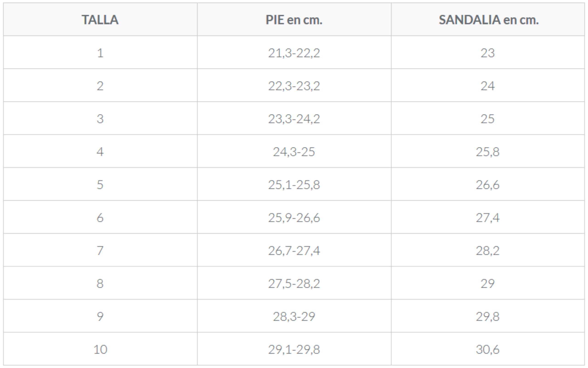Select the foot range 21,3-22,2 cell
The height and width of the screenshot is (368, 588).
(x=294, y=53)
